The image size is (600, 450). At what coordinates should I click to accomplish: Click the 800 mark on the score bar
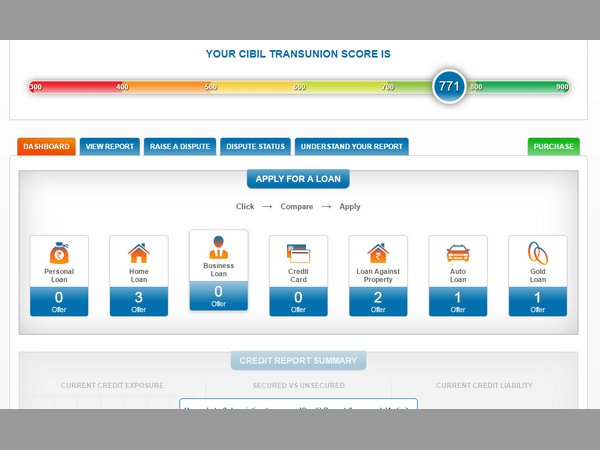[x=476, y=87]
